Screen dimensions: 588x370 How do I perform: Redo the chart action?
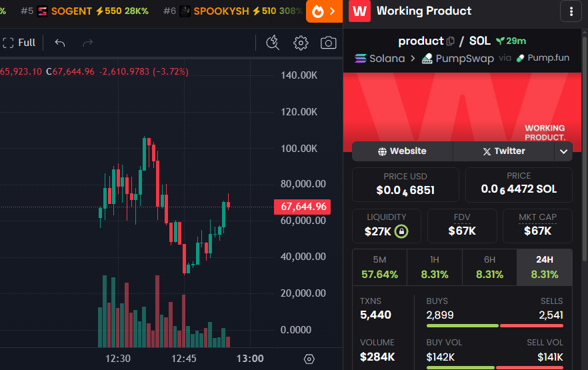click(88, 43)
